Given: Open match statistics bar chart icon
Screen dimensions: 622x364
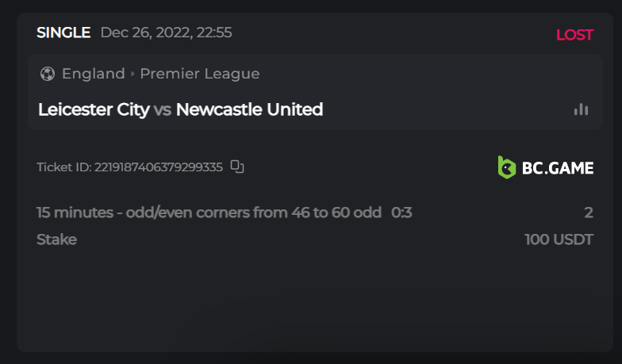Looking at the screenshot, I should click(x=582, y=109).
